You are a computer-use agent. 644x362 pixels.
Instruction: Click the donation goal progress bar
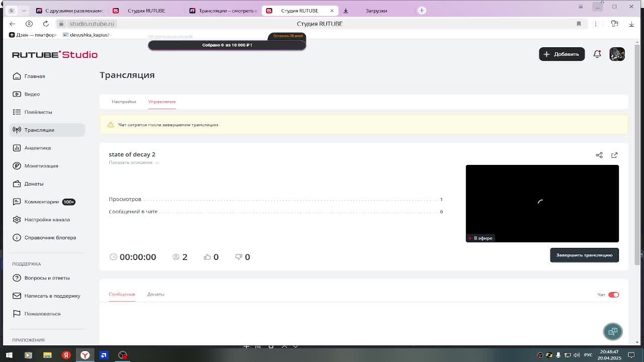227,45
